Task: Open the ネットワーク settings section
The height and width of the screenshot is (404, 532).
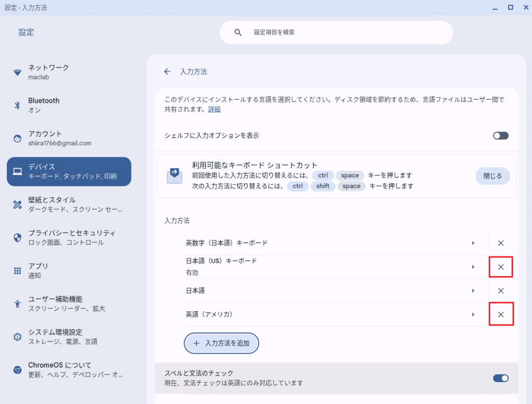Action: pyautogui.click(x=69, y=72)
